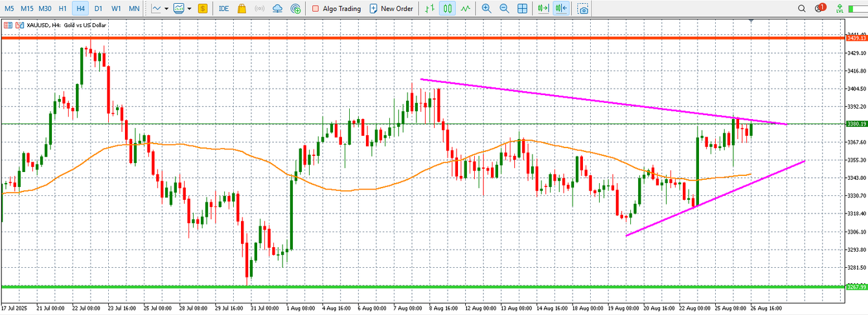Toggle Algo Trading on or off
868x315 pixels.
(336, 8)
